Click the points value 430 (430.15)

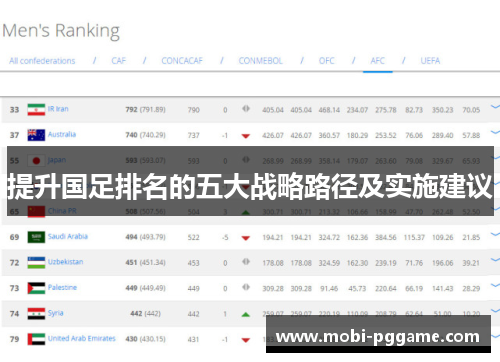pyautogui.click(x=145, y=339)
